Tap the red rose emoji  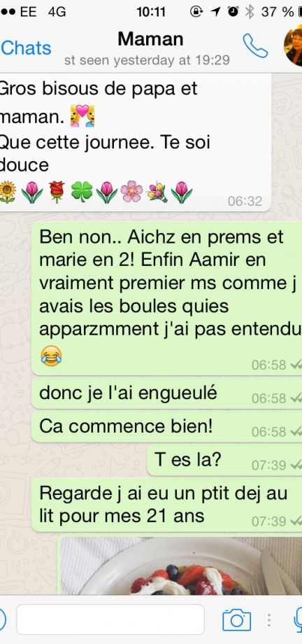coord(57,191)
